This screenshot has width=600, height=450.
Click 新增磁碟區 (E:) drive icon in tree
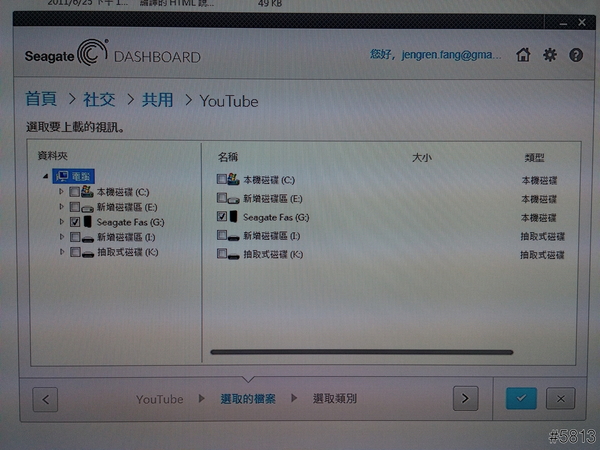click(x=87, y=208)
